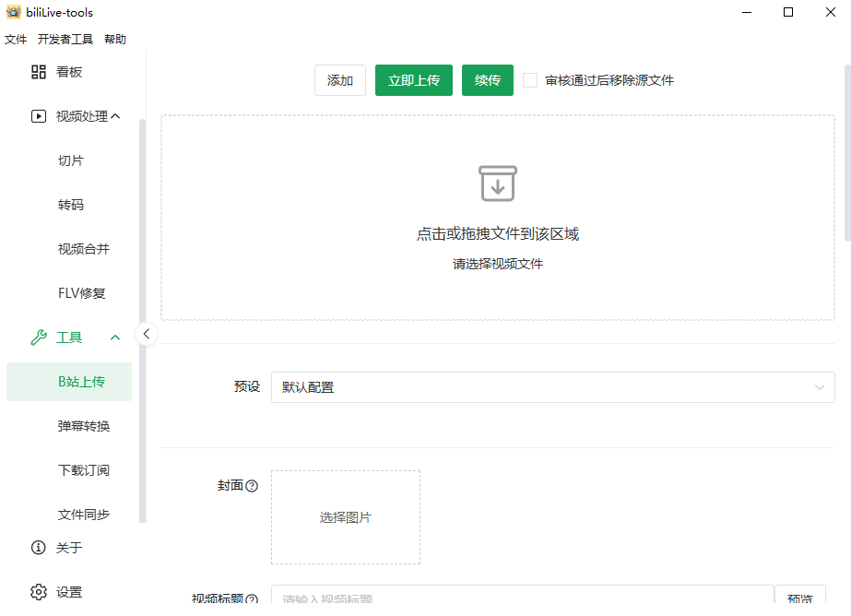Open the 文件 menu
This screenshot has width=851, height=616.
point(16,40)
